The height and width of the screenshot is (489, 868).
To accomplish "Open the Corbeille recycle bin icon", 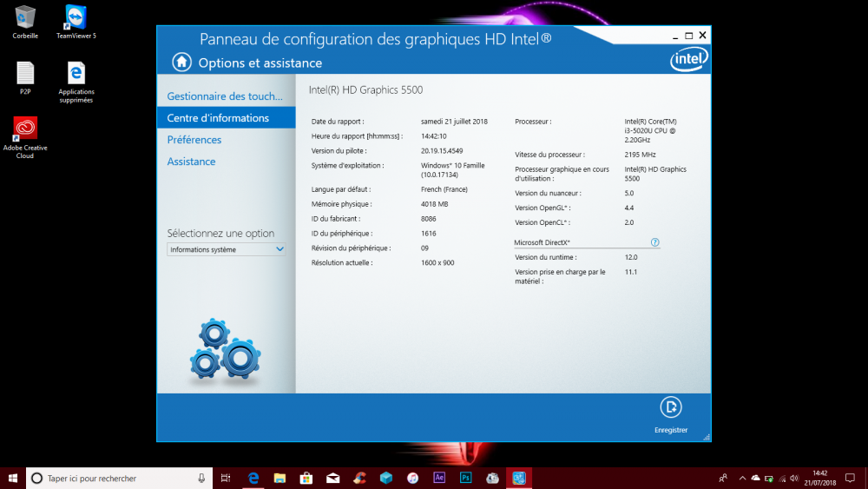I will point(25,17).
